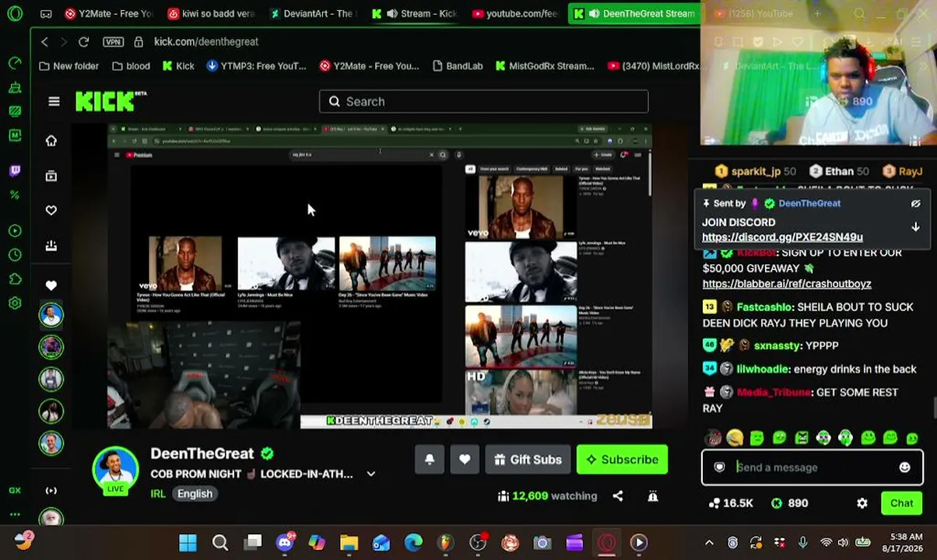Screen dimensions: 937x560
Task: Switch to the 'kiwi so badd vera' tab
Action: pyautogui.click(x=212, y=13)
